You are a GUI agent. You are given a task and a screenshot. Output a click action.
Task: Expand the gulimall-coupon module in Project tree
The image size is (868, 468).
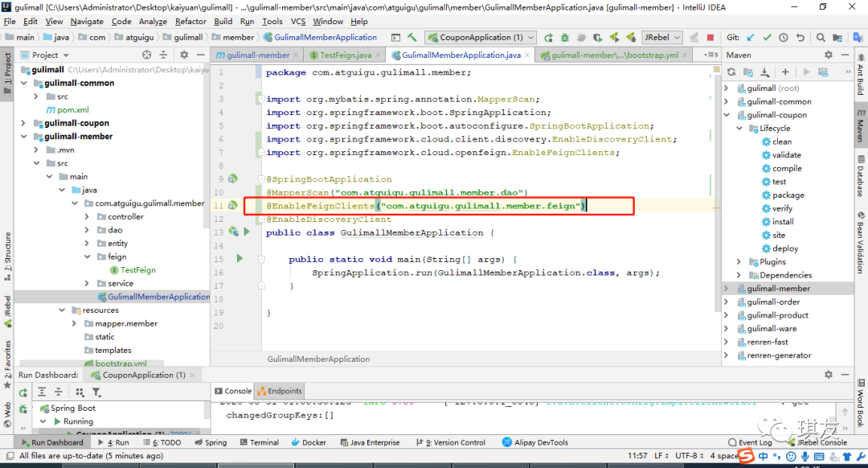24,123
